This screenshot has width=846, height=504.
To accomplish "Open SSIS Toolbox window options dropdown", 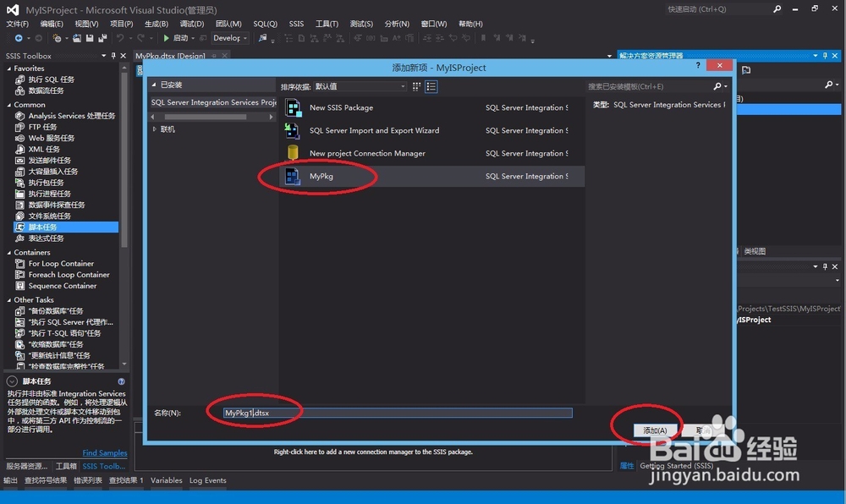I will [x=103, y=56].
